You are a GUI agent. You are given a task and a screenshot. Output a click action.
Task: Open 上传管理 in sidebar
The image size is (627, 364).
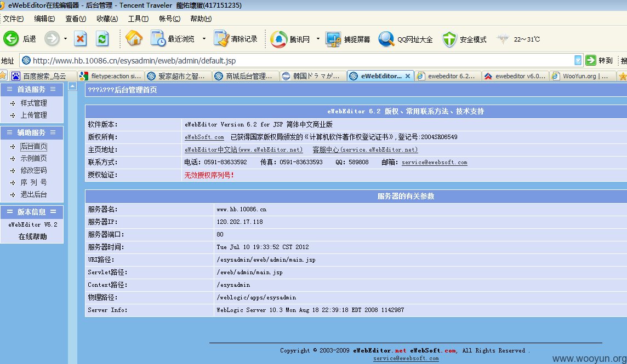click(33, 115)
